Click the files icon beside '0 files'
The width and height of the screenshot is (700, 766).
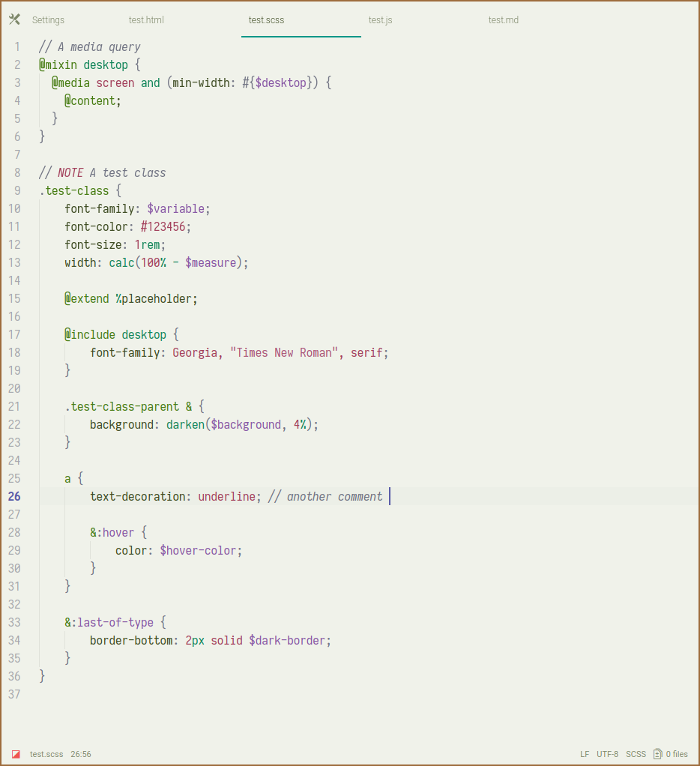tap(657, 754)
